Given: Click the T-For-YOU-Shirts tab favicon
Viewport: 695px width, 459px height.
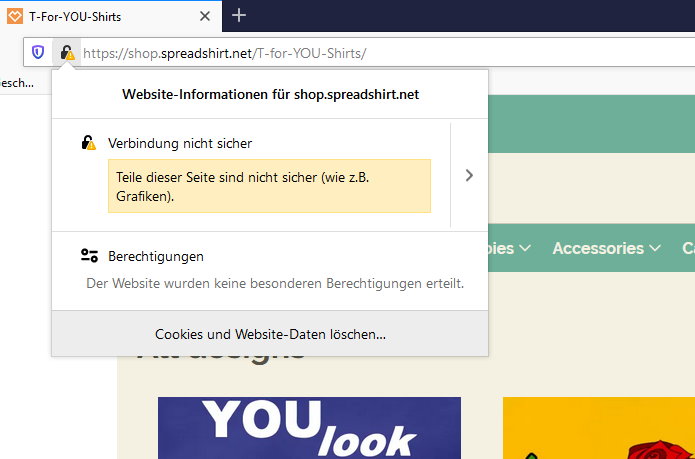Looking at the screenshot, I should (x=13, y=16).
